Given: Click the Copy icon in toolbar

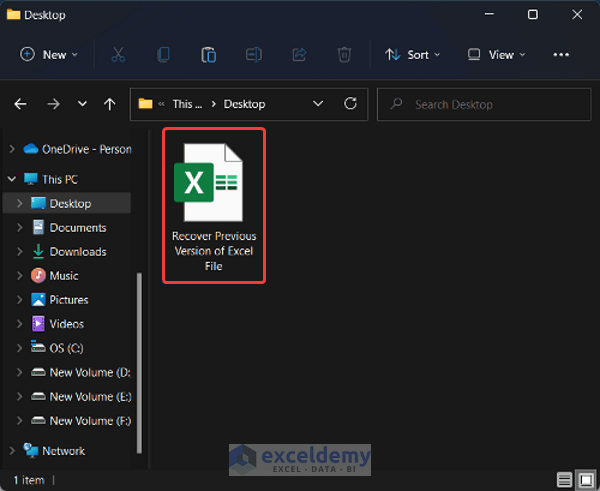Looking at the screenshot, I should pos(163,55).
